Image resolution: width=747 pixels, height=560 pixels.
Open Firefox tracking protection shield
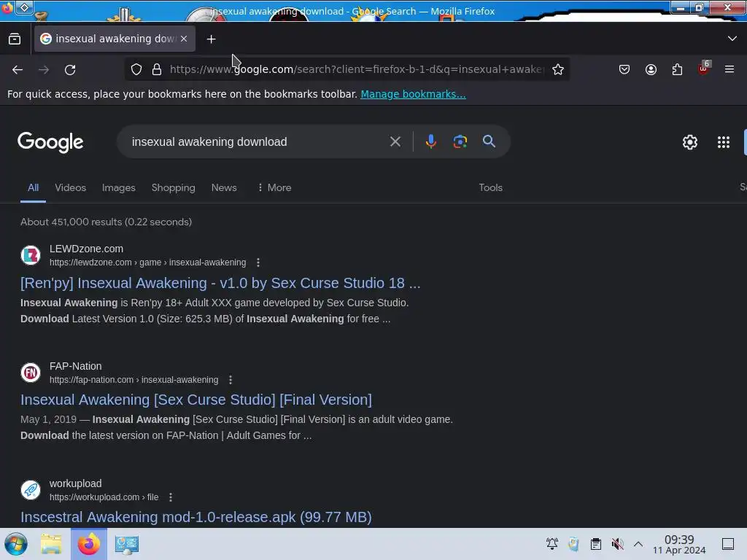click(x=136, y=69)
